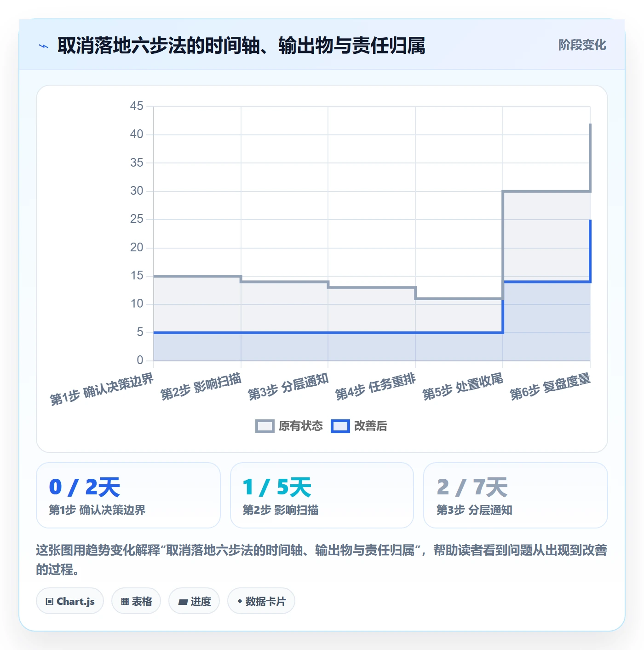Click the Chart.js tag icon

(x=50, y=602)
